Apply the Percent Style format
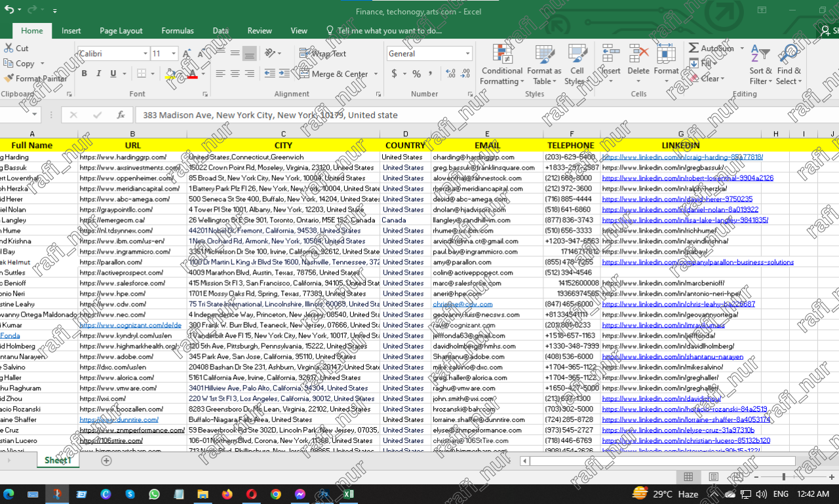The height and width of the screenshot is (504, 839). (x=416, y=73)
